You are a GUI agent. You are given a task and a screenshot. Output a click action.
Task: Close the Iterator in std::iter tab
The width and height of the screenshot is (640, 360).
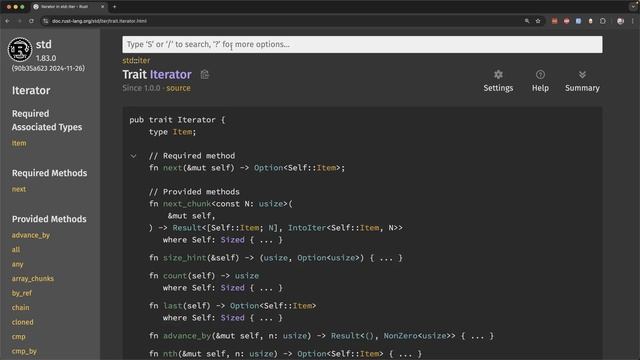pyautogui.click(x=102, y=7)
